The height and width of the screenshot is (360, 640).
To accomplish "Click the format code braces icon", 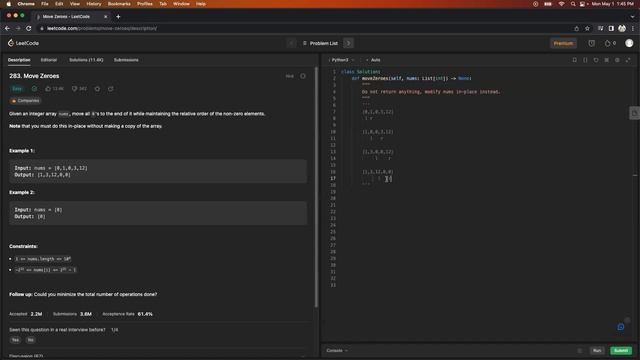I will pyautogui.click(x=585, y=60).
